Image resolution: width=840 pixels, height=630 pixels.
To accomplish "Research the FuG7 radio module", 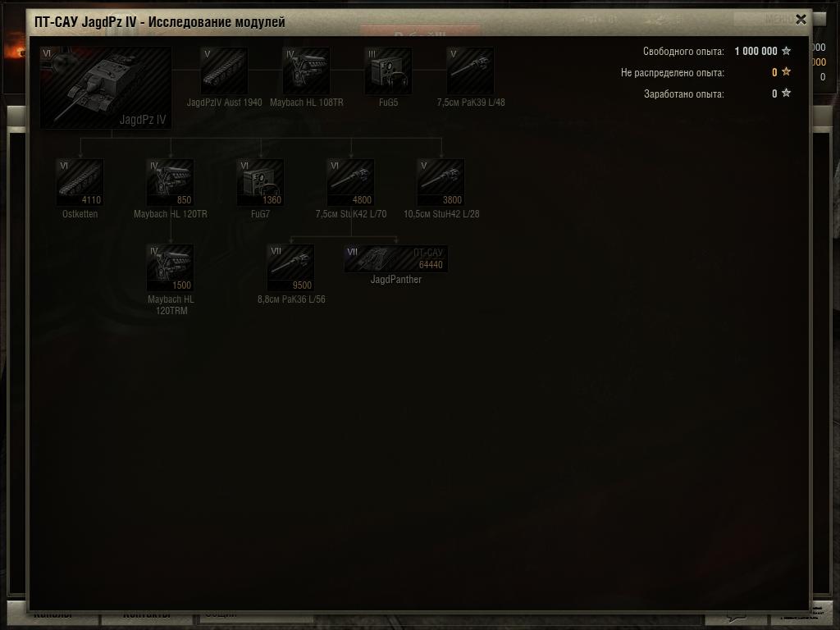I will [260, 182].
